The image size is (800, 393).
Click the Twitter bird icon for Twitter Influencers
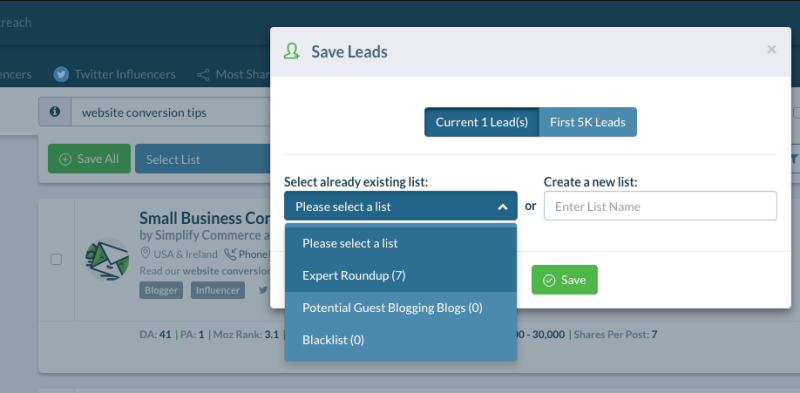pyautogui.click(x=61, y=75)
